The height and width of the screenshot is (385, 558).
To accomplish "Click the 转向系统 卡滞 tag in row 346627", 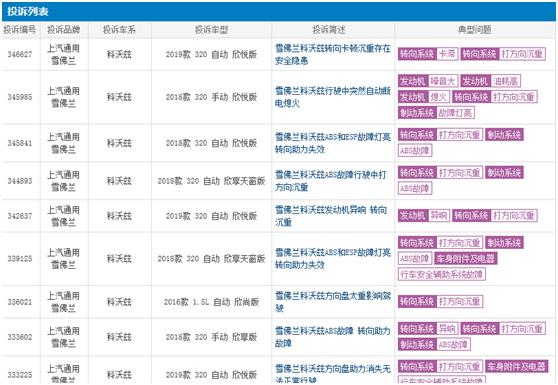I will 428,54.
